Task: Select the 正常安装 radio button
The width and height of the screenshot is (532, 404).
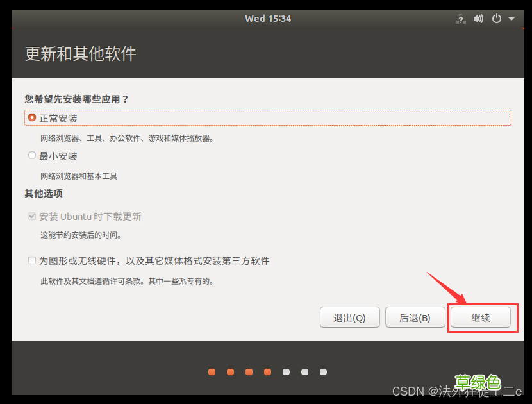Action: [x=31, y=117]
